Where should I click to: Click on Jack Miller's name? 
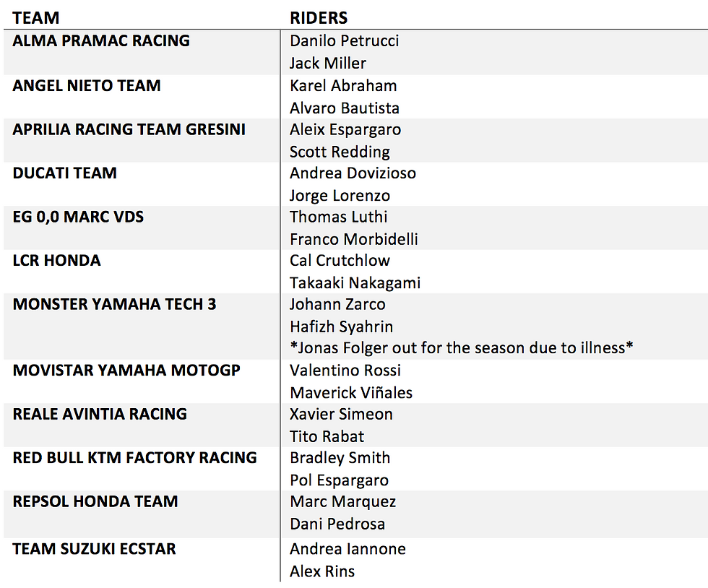(x=327, y=64)
